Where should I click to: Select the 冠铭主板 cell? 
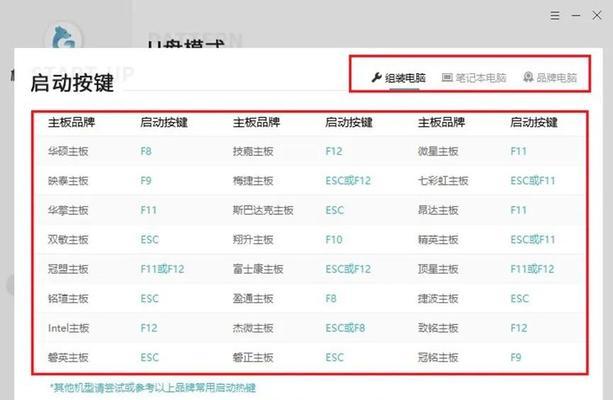[438, 357]
